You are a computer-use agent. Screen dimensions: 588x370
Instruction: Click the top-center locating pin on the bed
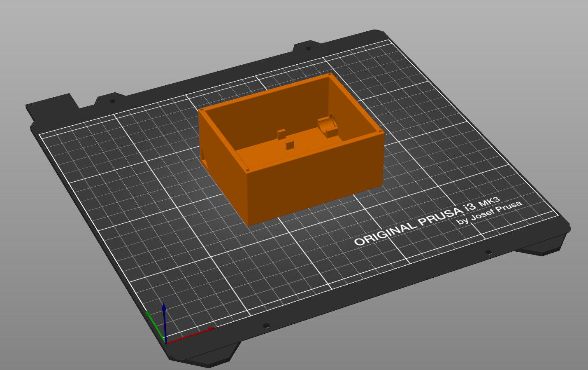coord(308,48)
